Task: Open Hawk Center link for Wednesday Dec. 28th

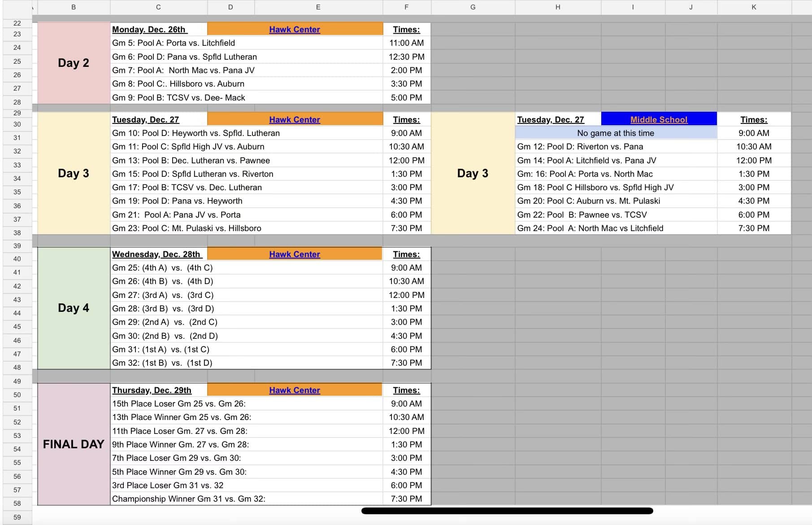Action: [295, 254]
